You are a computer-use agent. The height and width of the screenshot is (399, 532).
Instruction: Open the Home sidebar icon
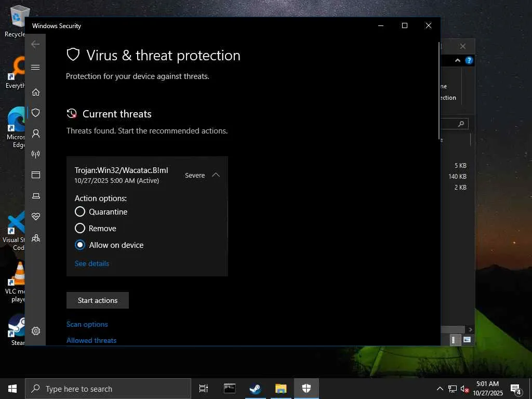click(36, 92)
